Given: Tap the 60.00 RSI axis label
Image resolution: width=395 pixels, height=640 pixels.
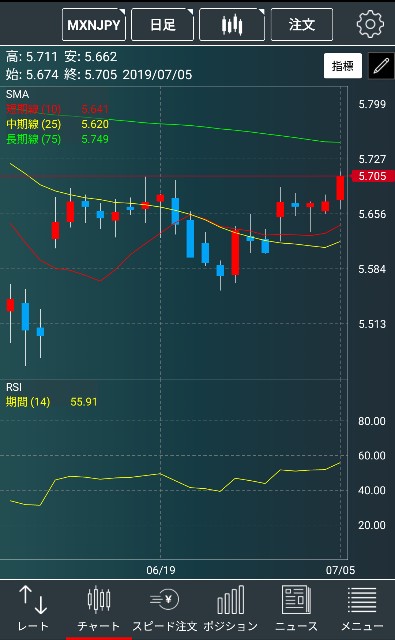Looking at the screenshot, I should [x=372, y=456].
